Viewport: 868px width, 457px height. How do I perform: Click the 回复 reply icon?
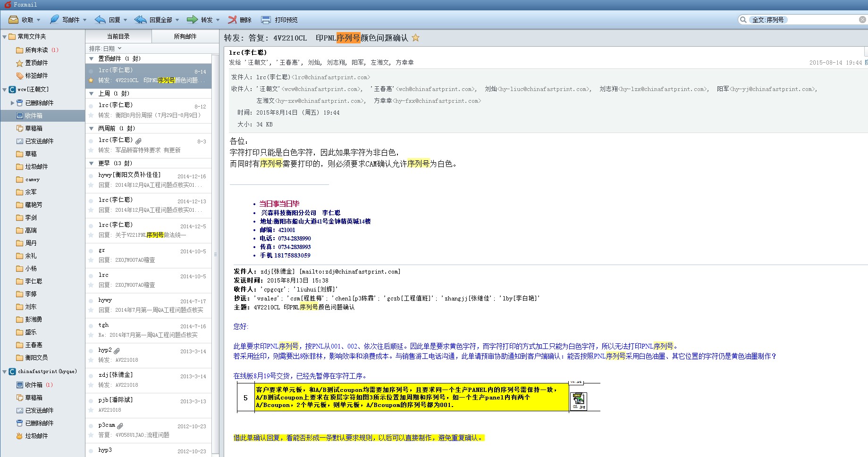click(x=100, y=20)
